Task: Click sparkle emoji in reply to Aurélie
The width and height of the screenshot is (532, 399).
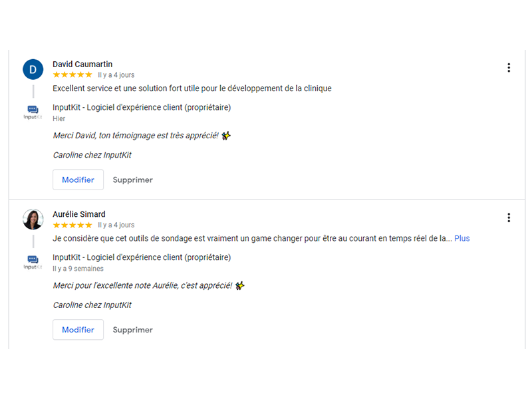Action: click(240, 286)
